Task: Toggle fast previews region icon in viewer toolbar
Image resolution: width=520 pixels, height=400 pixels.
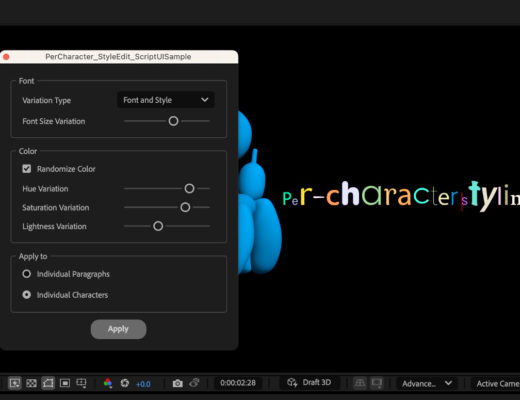Action: [14, 383]
